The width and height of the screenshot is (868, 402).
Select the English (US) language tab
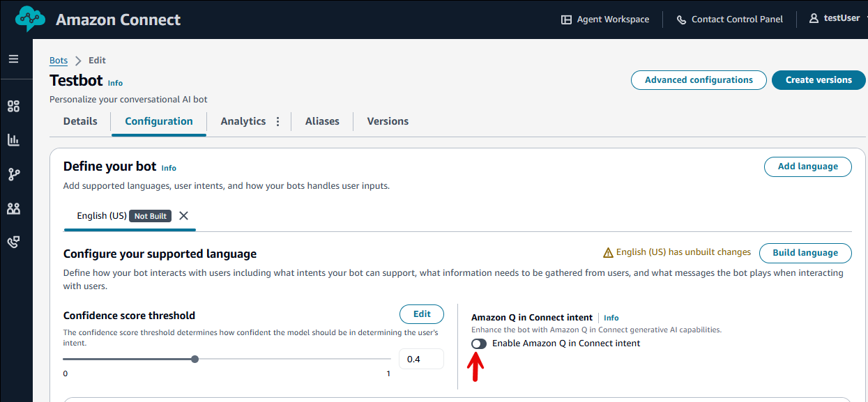pos(102,216)
